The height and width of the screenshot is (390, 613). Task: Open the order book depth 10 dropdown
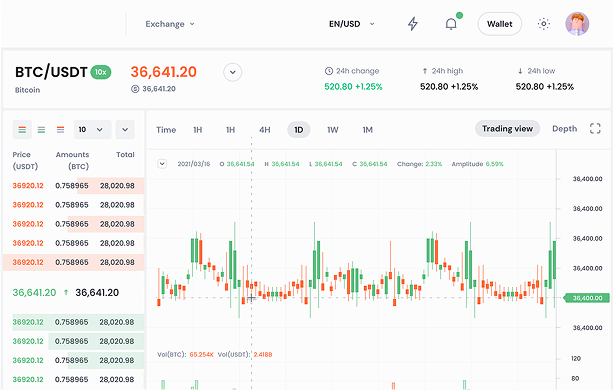point(93,130)
